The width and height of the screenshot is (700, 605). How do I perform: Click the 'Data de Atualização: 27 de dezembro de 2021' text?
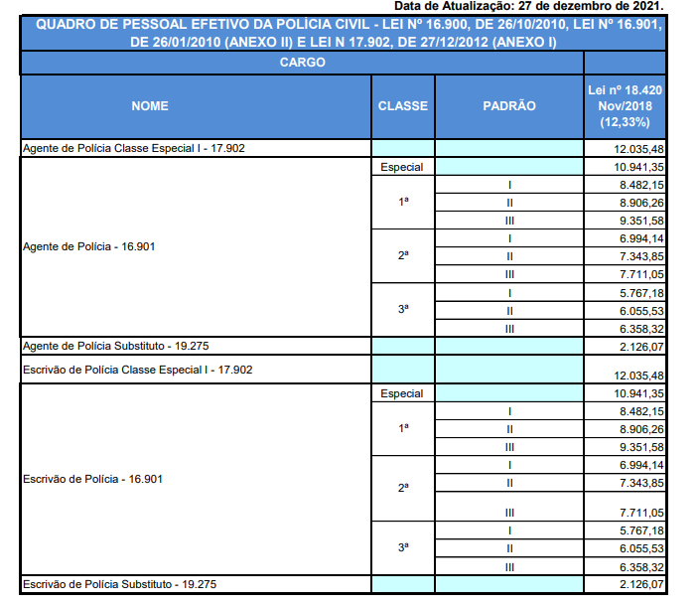(x=528, y=6)
